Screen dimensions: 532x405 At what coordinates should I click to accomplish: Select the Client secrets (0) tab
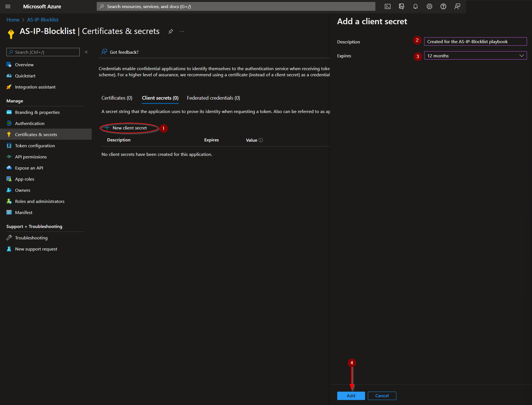(x=160, y=98)
